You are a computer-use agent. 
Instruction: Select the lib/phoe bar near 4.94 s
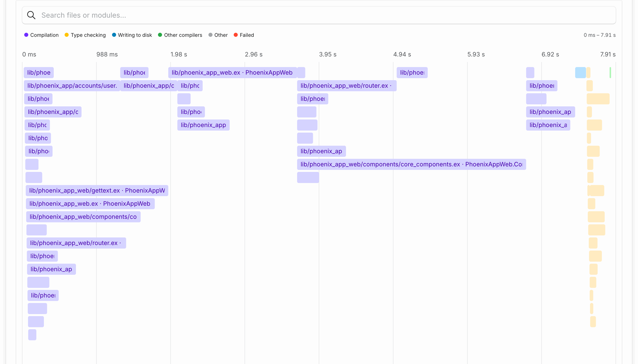pyautogui.click(x=412, y=73)
